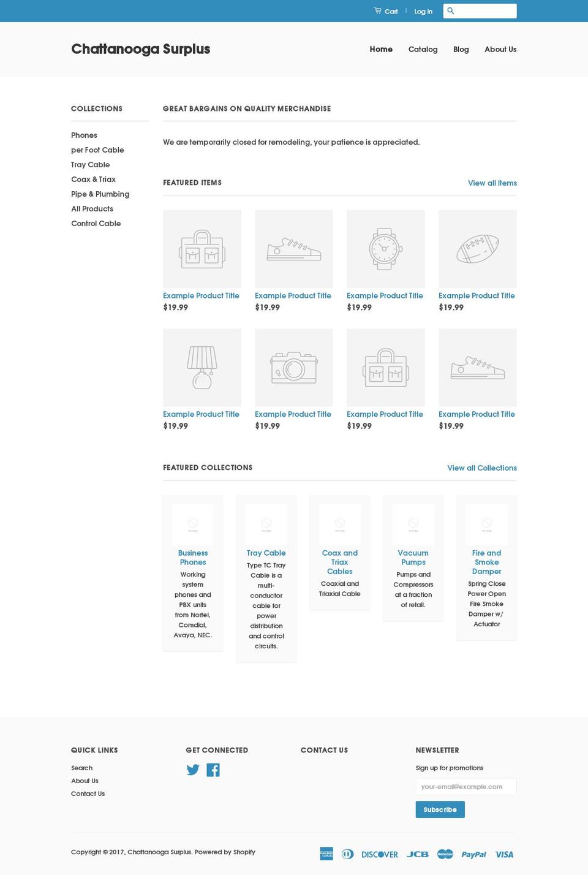The image size is (588, 875).
Task: Select the PayPal payment icon in the footer
Action: pyautogui.click(x=475, y=854)
